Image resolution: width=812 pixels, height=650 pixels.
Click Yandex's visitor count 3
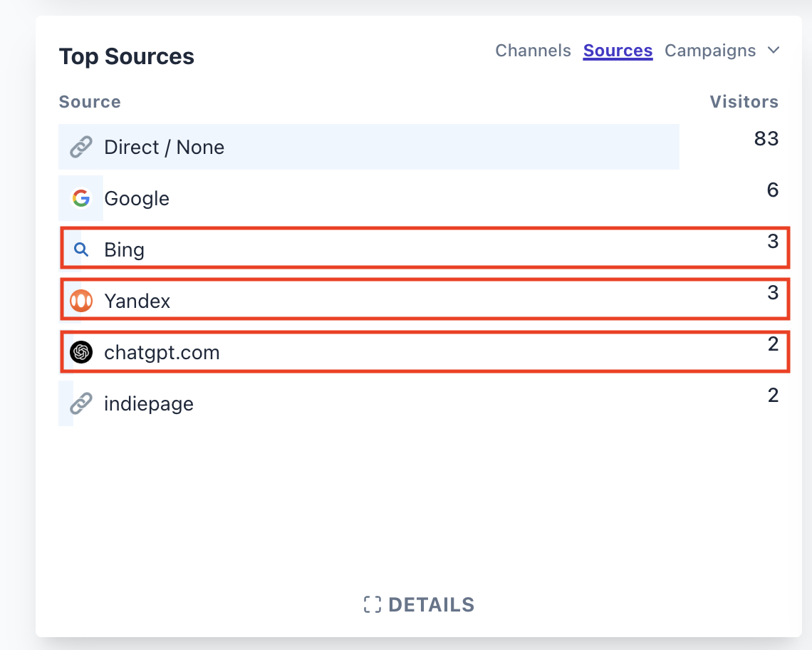[x=773, y=292]
